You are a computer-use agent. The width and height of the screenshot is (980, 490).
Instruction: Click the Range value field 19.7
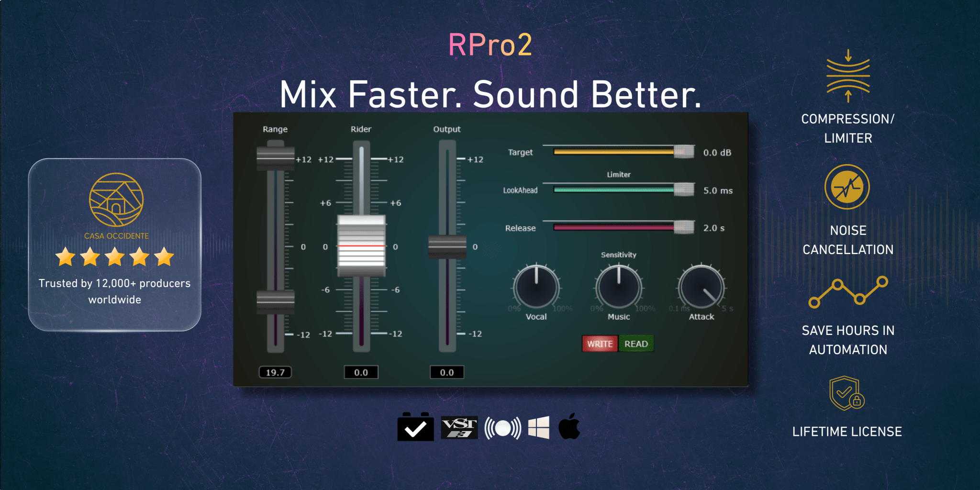[275, 372]
